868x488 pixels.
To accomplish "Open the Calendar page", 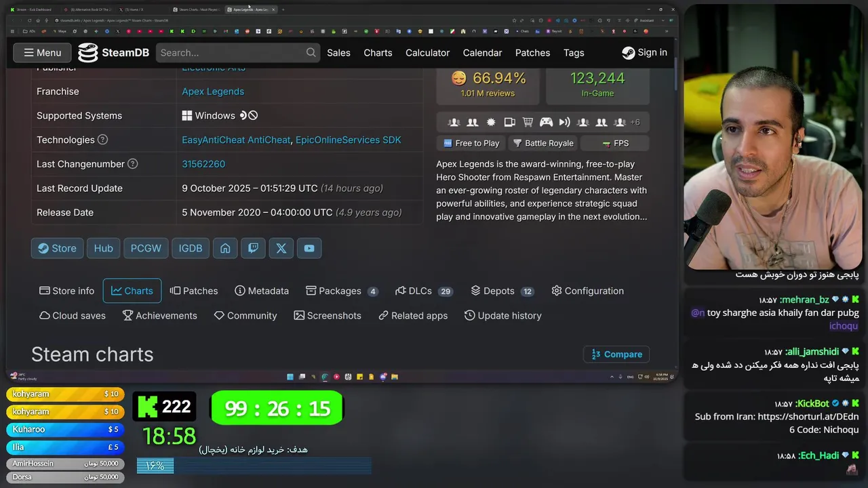I will tap(482, 53).
